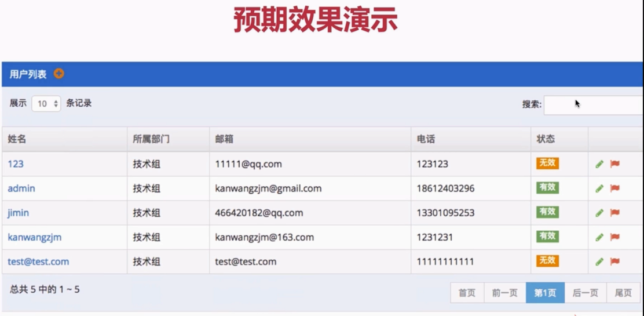Jump to 尾页 last page

[623, 293]
